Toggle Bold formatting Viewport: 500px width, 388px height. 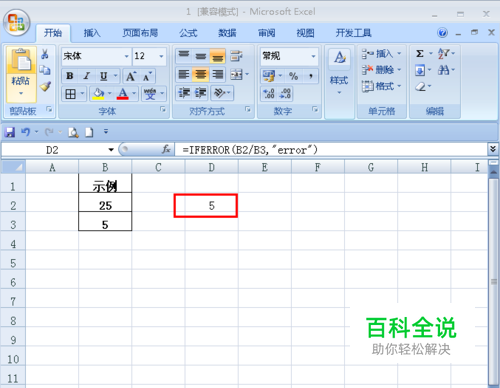(x=70, y=76)
